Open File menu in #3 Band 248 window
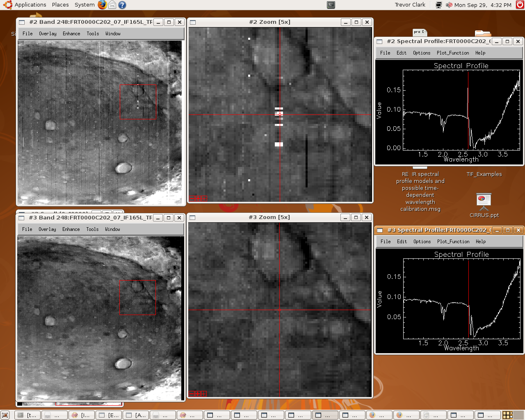 tap(27, 229)
